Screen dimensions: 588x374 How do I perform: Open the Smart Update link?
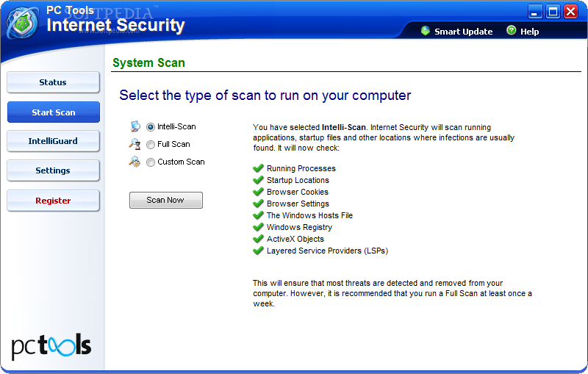click(463, 32)
